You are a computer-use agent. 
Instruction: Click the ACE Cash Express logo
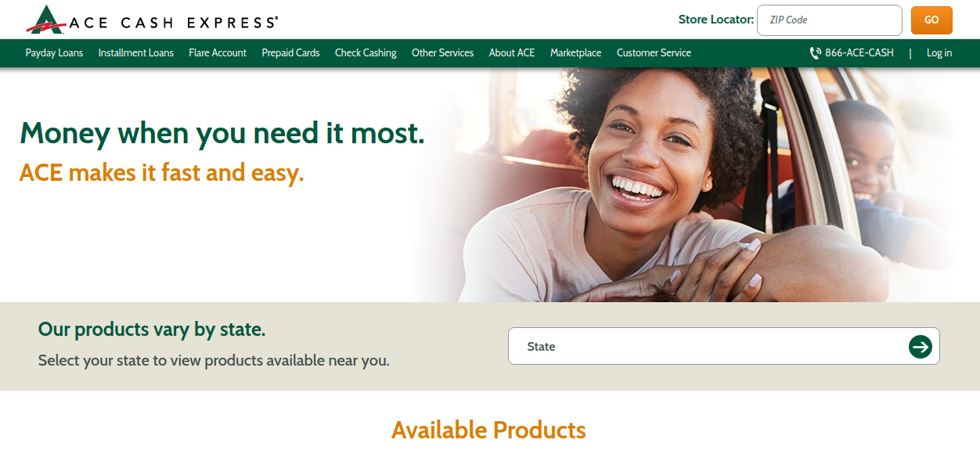coord(152,20)
